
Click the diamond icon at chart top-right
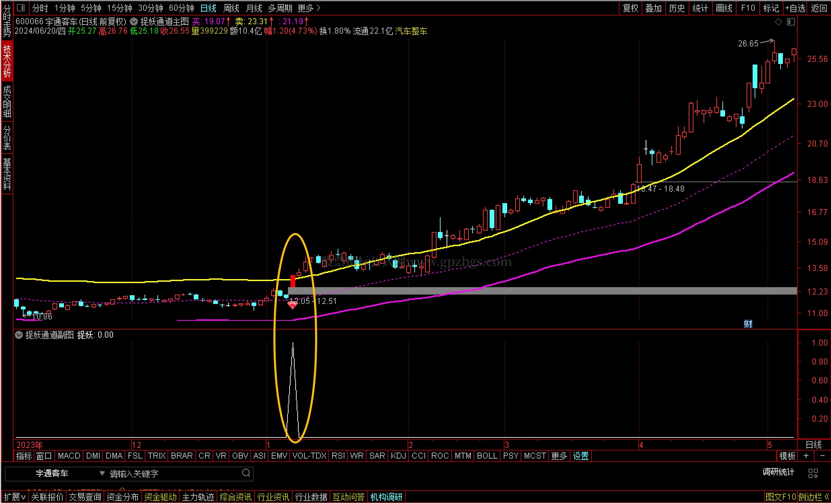tap(779, 22)
